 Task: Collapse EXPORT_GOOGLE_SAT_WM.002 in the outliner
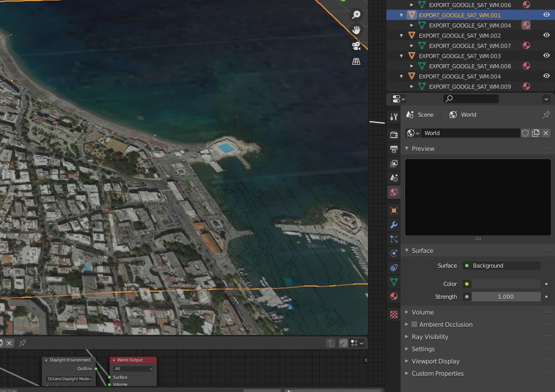tap(401, 35)
